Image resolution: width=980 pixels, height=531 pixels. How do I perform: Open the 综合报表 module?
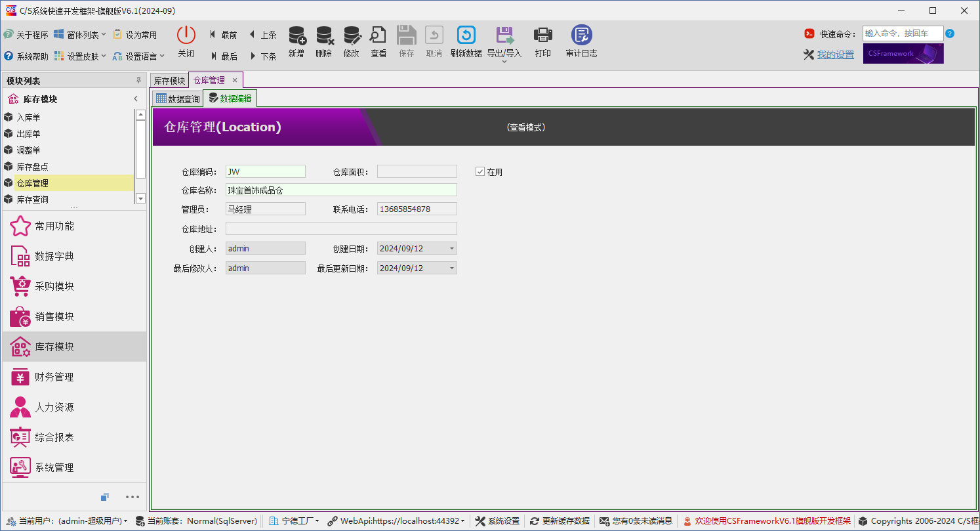coord(74,437)
